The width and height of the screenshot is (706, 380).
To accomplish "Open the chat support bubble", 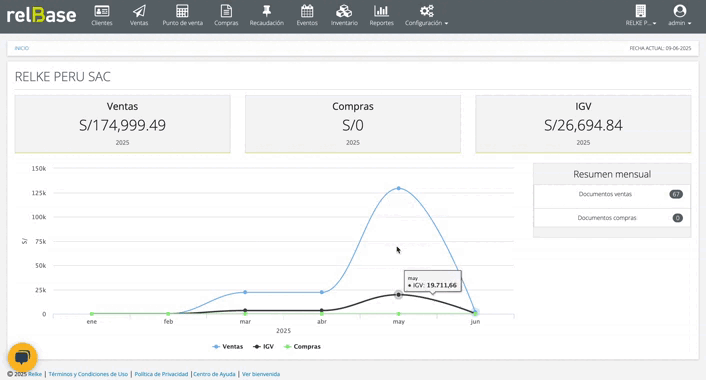I will point(23,357).
